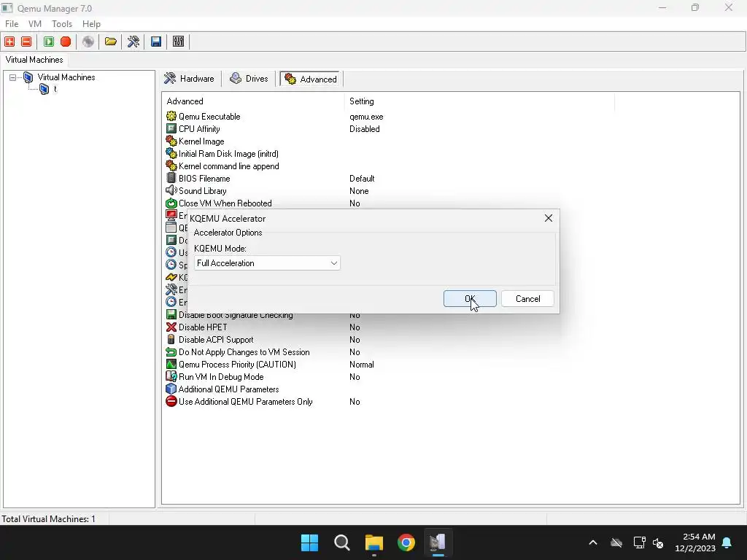Image resolution: width=747 pixels, height=560 pixels.
Task: Start the VM with green play icon
Action: (x=49, y=42)
